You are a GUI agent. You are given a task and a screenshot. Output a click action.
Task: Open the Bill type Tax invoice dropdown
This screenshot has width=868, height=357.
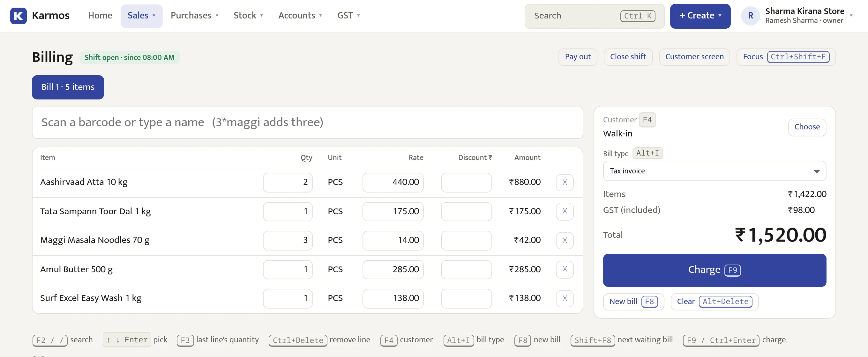pos(715,171)
